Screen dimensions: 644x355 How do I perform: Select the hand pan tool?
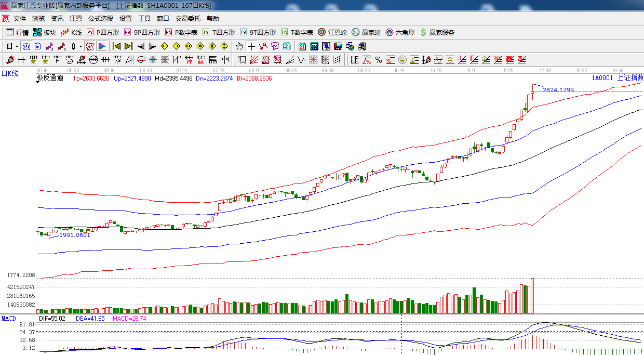[x=239, y=46]
